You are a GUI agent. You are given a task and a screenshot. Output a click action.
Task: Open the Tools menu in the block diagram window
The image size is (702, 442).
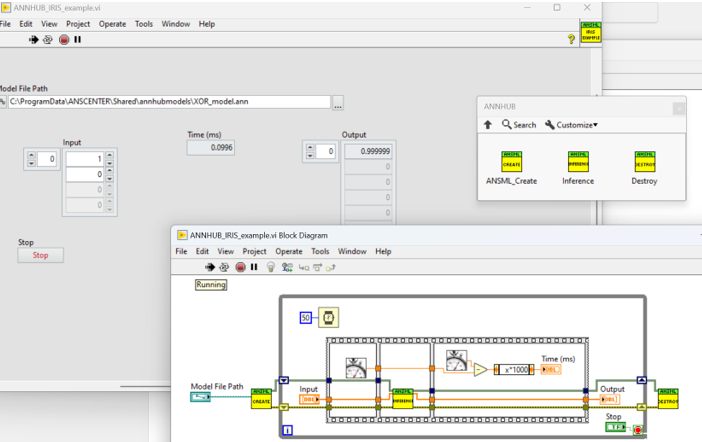(x=320, y=252)
